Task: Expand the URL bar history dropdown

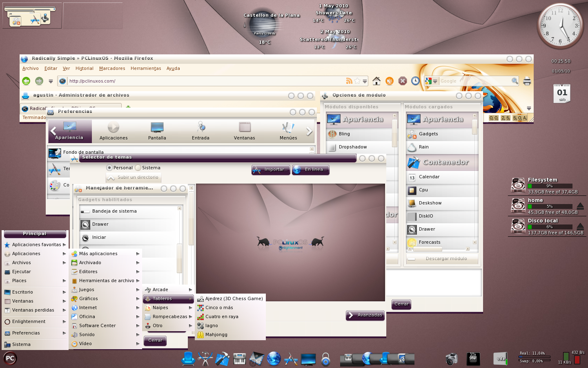Action: (365, 81)
